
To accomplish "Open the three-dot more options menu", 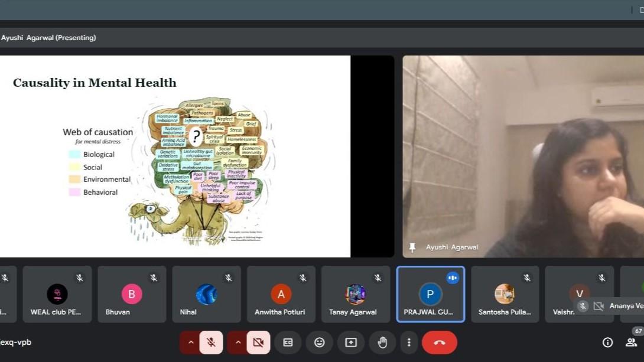I will [x=409, y=343].
